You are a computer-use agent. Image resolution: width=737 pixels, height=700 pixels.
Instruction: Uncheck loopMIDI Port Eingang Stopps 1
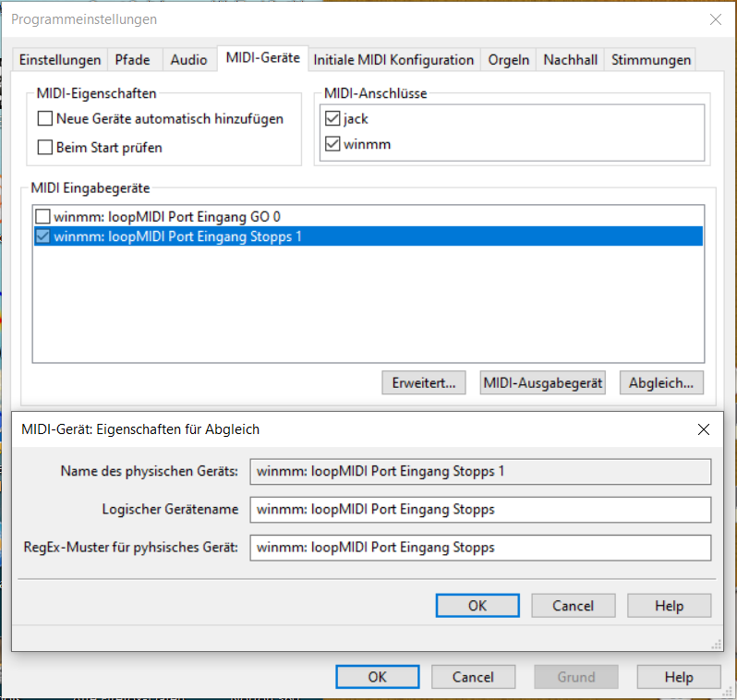tap(42, 236)
